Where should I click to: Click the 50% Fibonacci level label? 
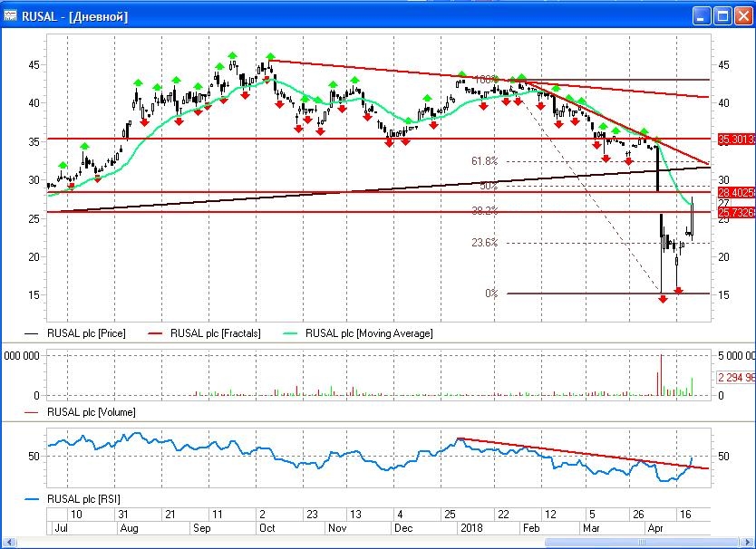pyautogui.click(x=489, y=186)
